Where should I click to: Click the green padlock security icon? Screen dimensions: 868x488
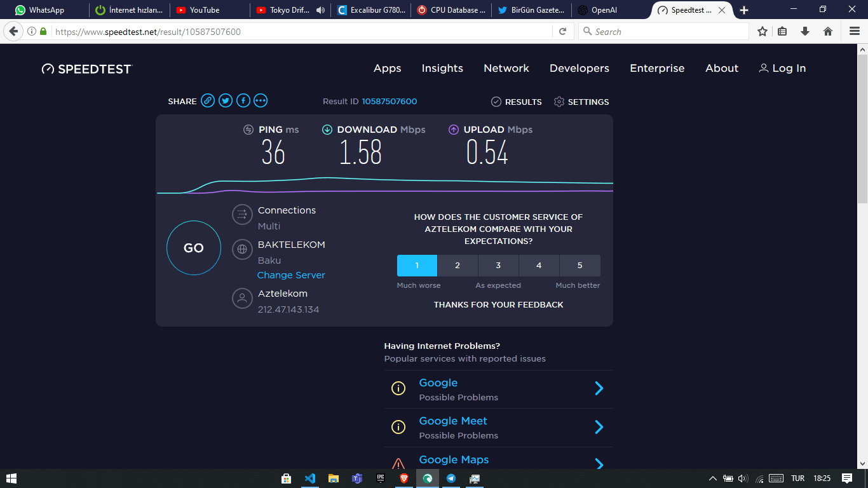pos(43,31)
